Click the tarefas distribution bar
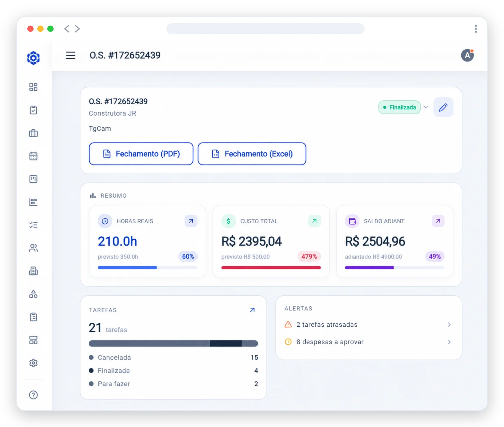Image resolution: width=504 pixels, height=427 pixels. tap(173, 343)
